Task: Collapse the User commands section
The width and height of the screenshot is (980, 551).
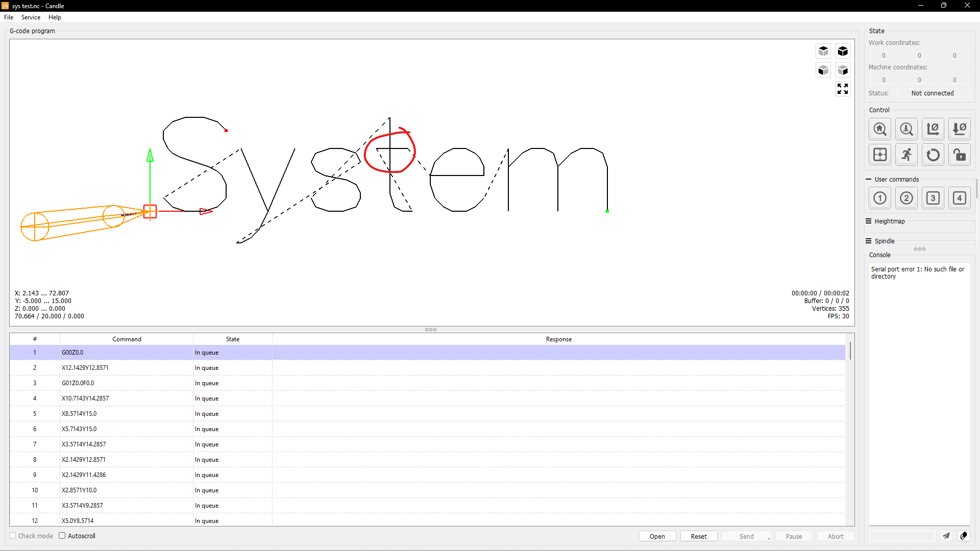Action: [x=868, y=180]
